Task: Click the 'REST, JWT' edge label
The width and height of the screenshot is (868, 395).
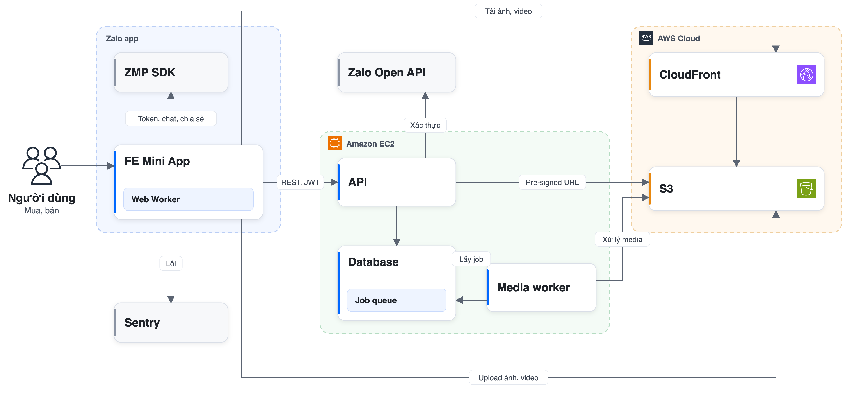Action: tap(300, 182)
